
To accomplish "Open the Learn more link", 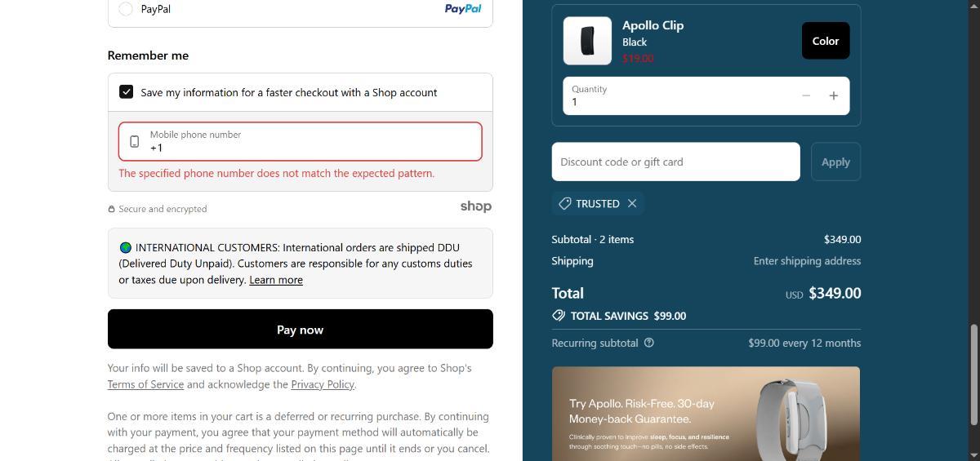I will (x=276, y=280).
